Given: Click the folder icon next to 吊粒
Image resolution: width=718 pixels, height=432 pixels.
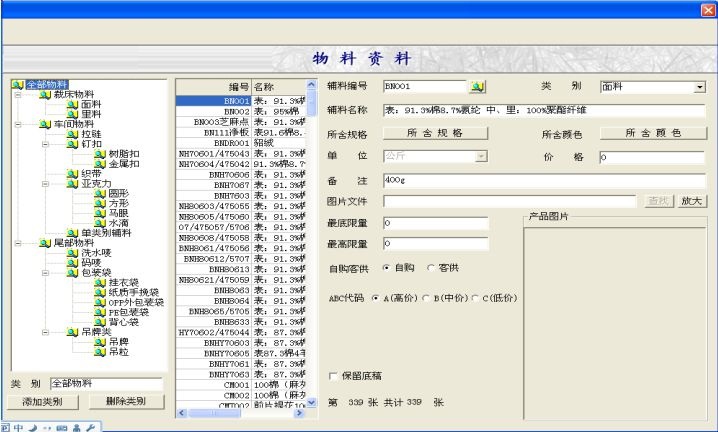Looking at the screenshot, I should [x=100, y=352].
